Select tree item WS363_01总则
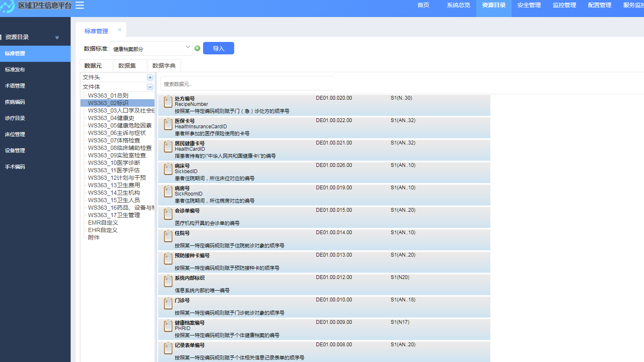Viewport: 644px width, 362px height. click(108, 95)
